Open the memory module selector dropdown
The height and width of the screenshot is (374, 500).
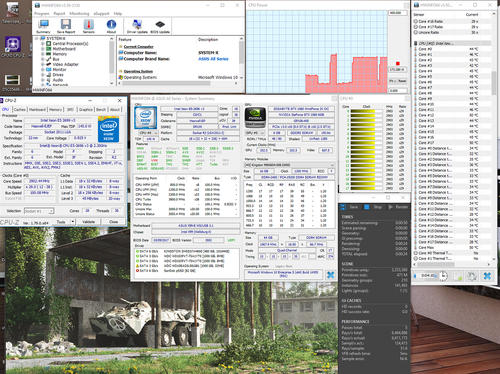pos(289,165)
